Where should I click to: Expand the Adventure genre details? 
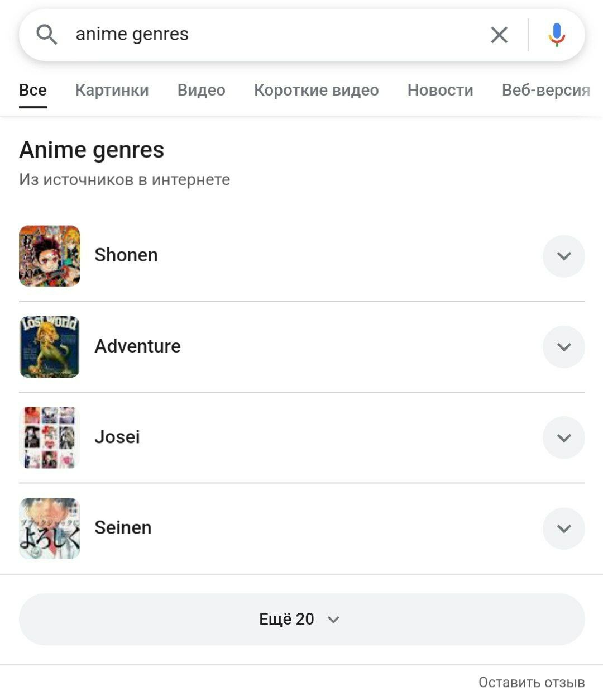[563, 347]
